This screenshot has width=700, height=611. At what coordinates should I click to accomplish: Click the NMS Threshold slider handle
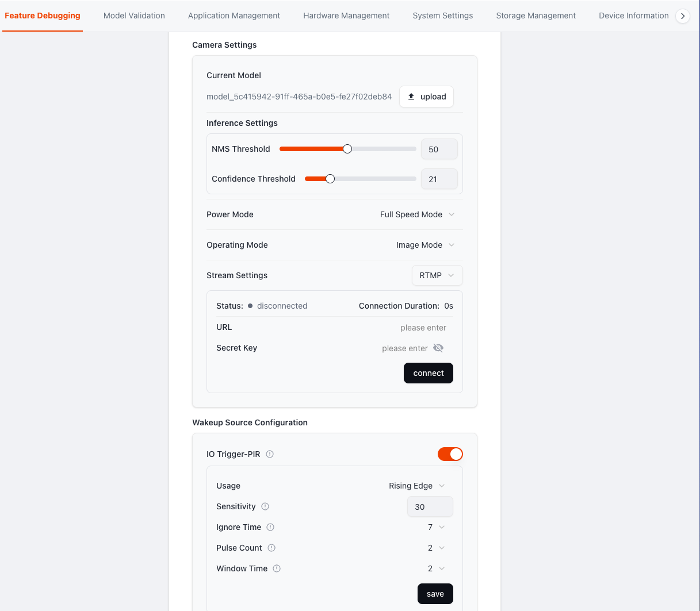click(347, 149)
